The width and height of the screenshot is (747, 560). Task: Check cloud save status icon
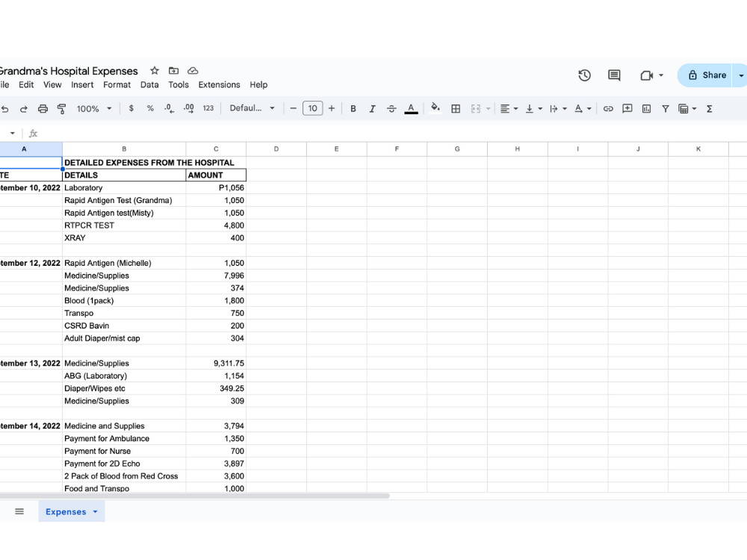point(193,70)
